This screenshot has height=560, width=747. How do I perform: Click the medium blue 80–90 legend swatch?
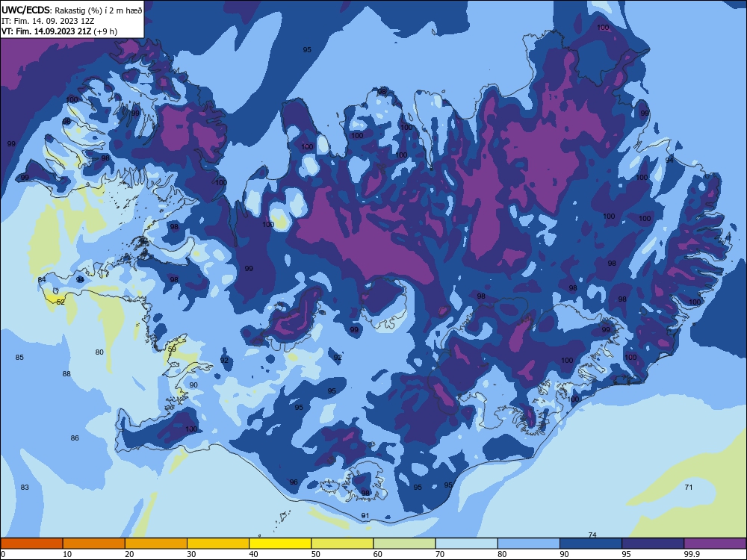click(x=529, y=544)
